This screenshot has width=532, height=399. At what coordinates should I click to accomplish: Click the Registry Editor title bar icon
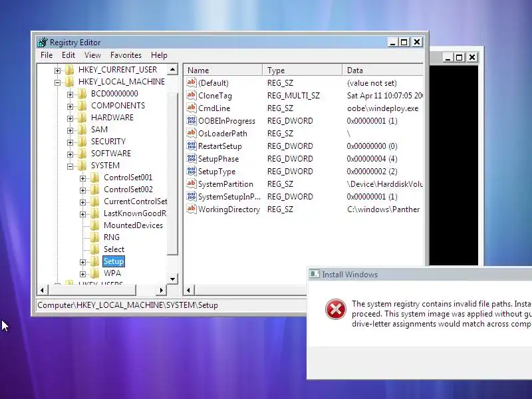(43, 43)
